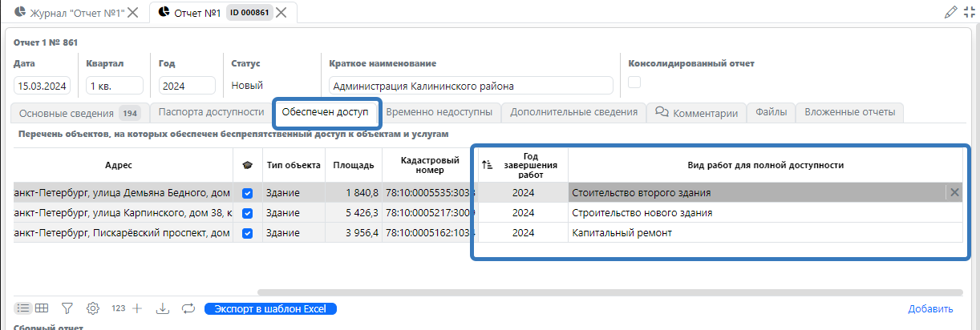Switch to list view mode icon
The image size is (980, 330).
[x=23, y=308]
